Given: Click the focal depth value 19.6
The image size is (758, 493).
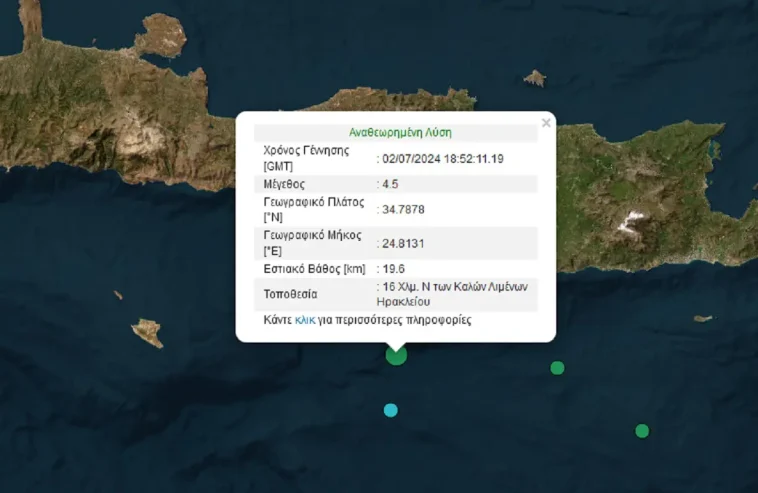Looking at the screenshot, I should 394,269.
